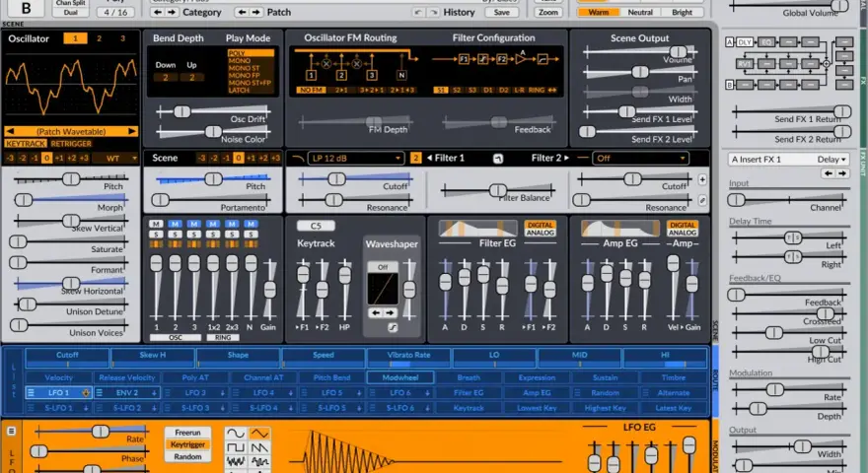The height and width of the screenshot is (473, 868).
Task: Pick next waveshaper with right arrow
Action: coord(390,313)
